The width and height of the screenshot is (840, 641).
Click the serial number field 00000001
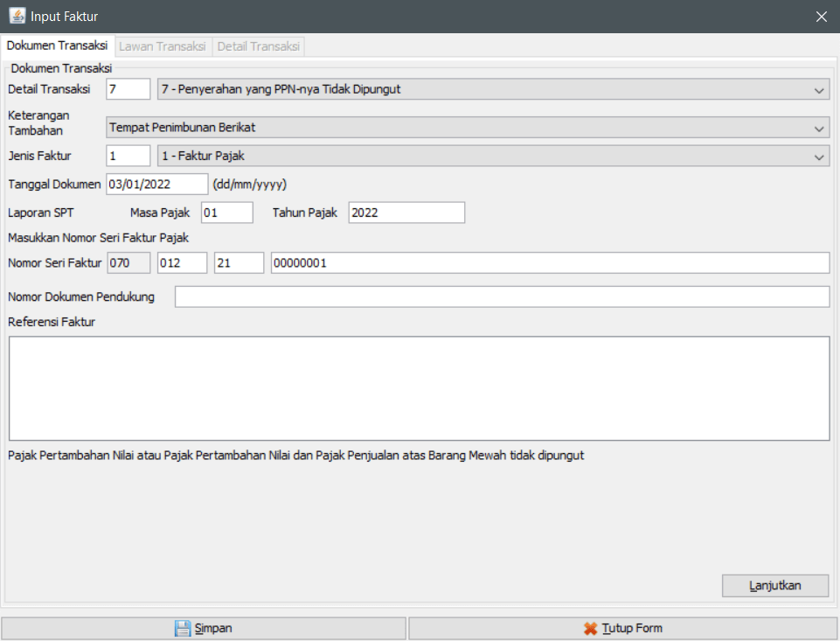coord(550,263)
